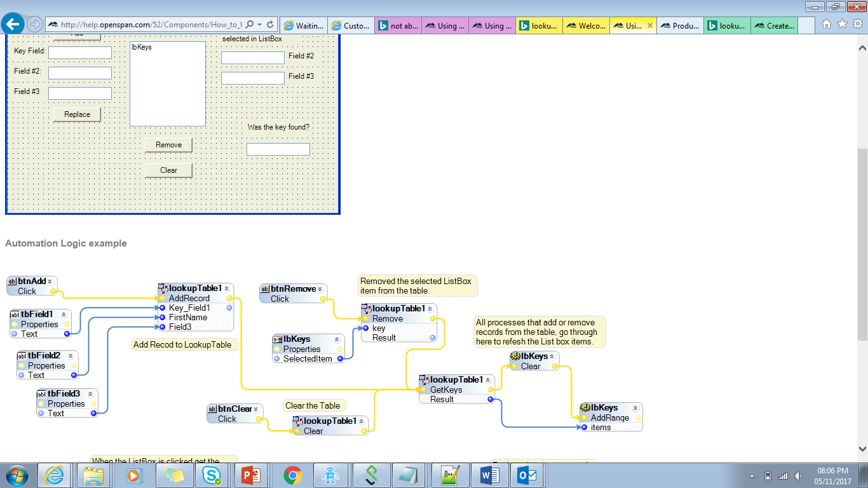Select the "Key_Field1" row in lookupTable1
Image resolution: width=868 pixels, height=488 pixels.
coord(196,308)
